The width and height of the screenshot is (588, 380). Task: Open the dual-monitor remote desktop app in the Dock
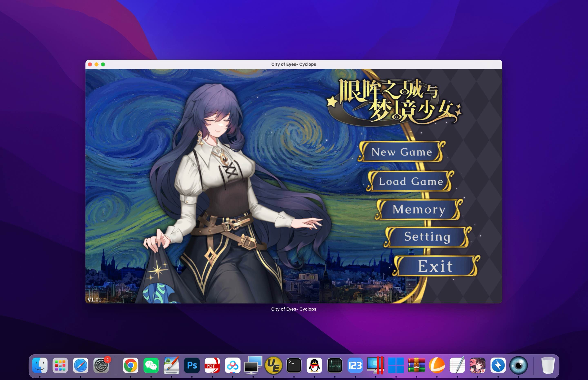253,365
